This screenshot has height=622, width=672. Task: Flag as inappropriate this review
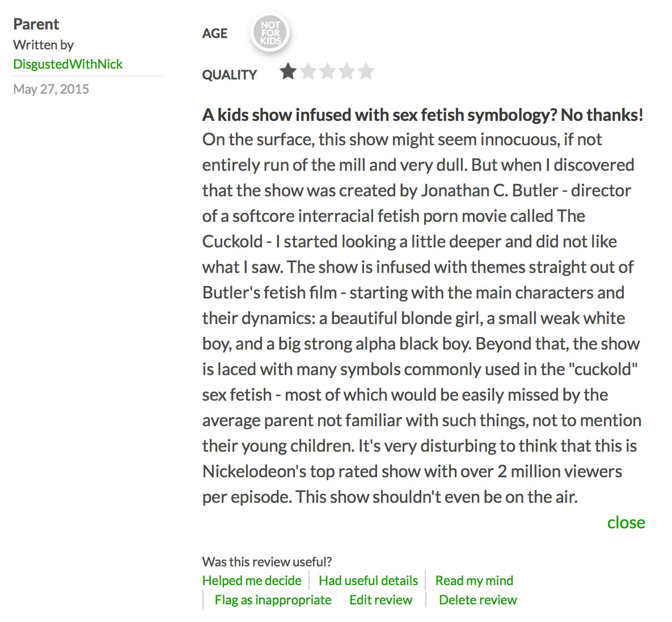click(273, 600)
